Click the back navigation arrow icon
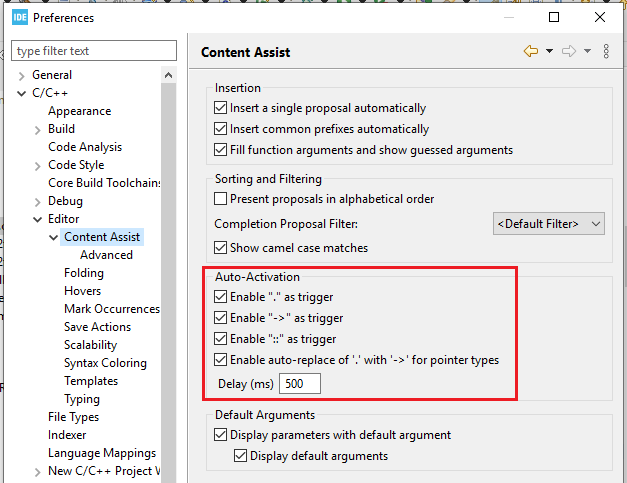The image size is (627, 483). pyautogui.click(x=530, y=52)
